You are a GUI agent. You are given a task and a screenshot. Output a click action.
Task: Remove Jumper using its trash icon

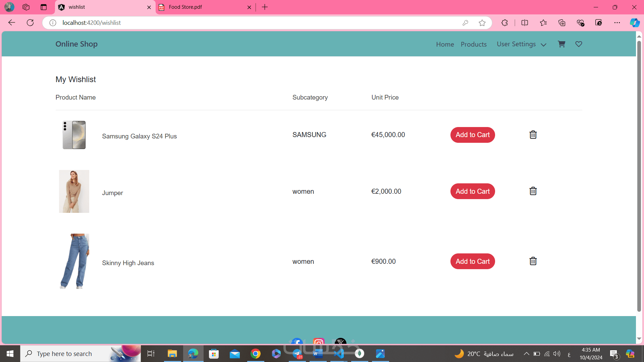click(x=533, y=191)
